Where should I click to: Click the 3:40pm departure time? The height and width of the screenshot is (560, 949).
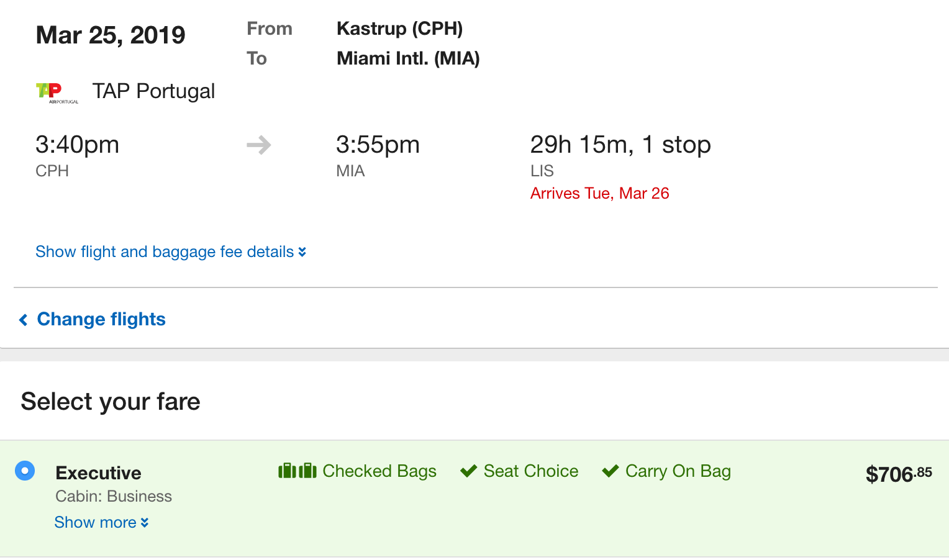[77, 145]
